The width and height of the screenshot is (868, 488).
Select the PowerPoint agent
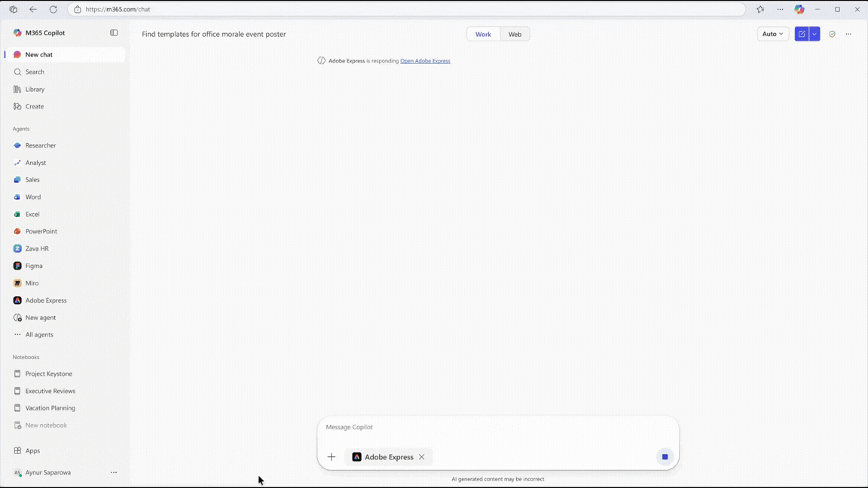pos(41,231)
